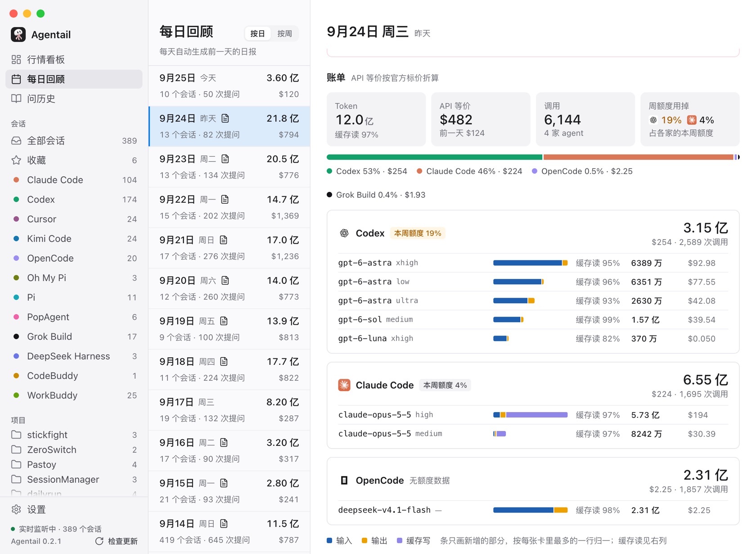
Task: Click the refresh icon beside 检查更新
Action: [x=99, y=541]
